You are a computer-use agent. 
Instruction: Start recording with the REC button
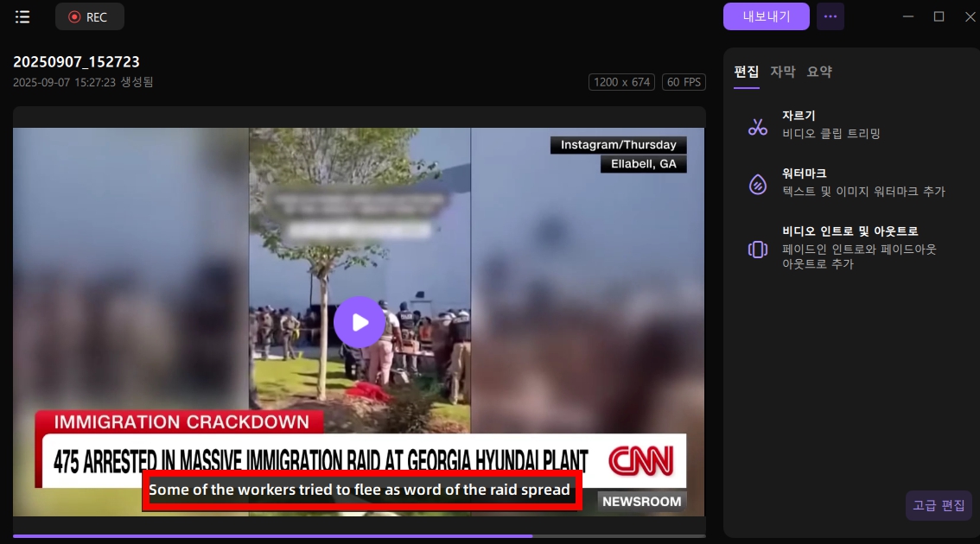[x=89, y=17]
